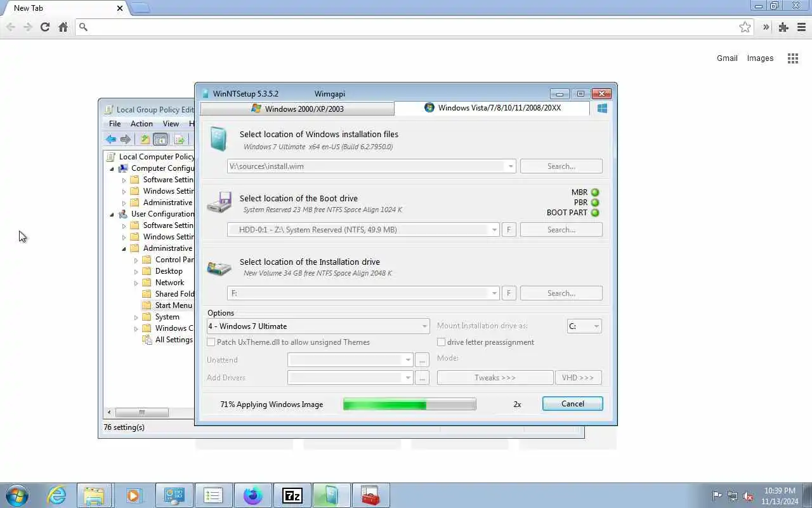Collapse the User Configuration tree node
The width and height of the screenshot is (812, 508).
(112, 215)
